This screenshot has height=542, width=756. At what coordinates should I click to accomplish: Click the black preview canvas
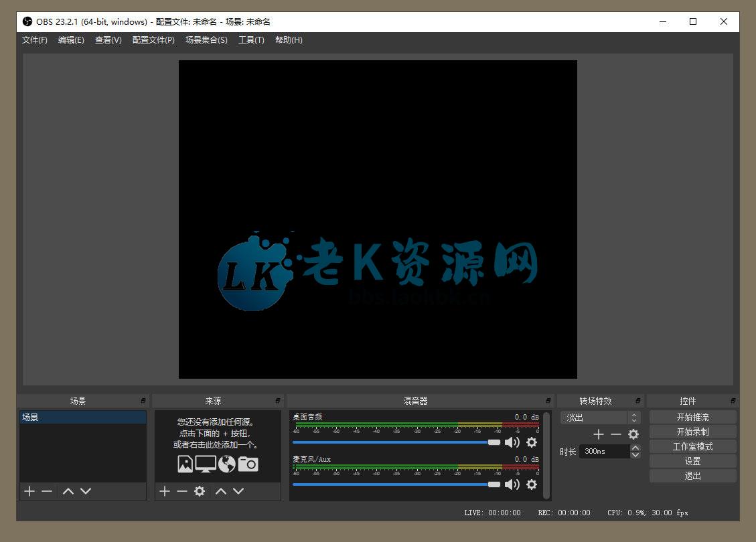[378, 219]
